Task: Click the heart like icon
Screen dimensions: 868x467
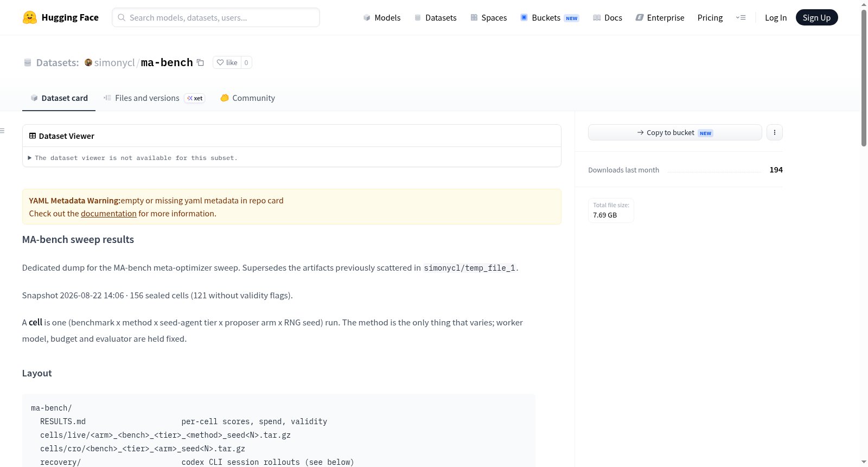Action: [x=220, y=62]
